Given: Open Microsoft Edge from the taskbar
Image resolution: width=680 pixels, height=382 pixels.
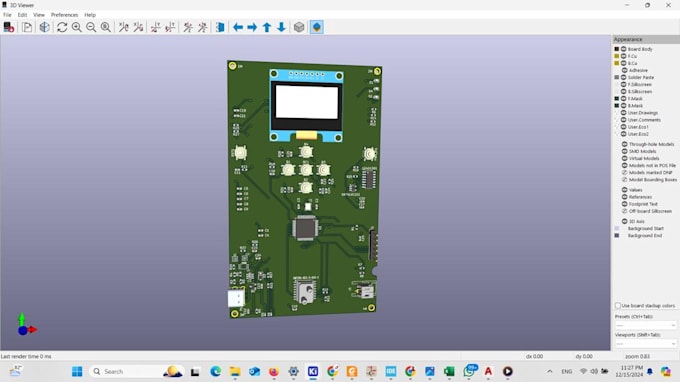Looking at the screenshot, I should pos(216,371).
